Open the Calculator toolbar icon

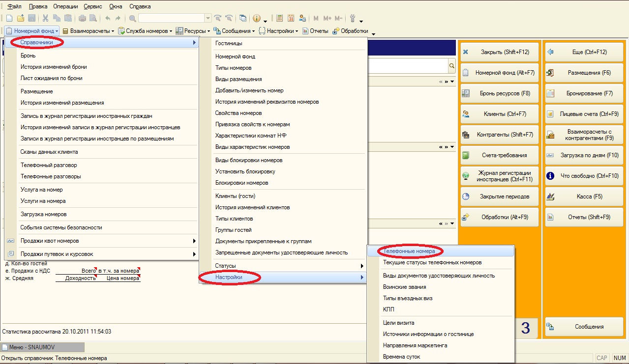click(x=280, y=19)
